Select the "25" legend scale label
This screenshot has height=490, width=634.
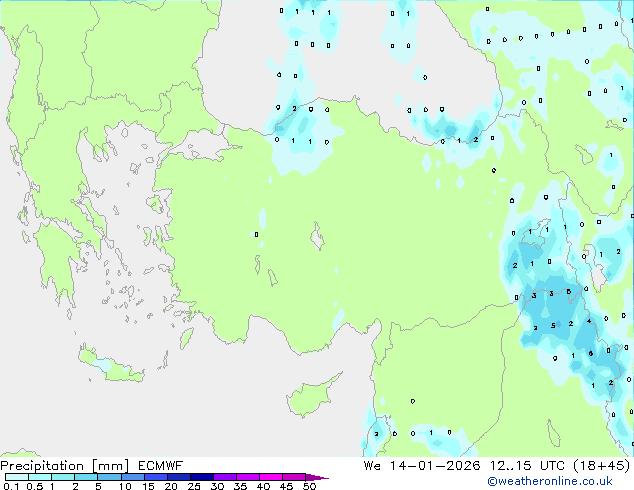pyautogui.click(x=194, y=486)
